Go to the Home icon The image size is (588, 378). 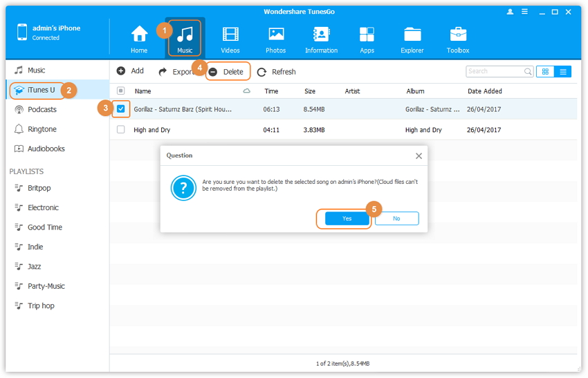139,35
